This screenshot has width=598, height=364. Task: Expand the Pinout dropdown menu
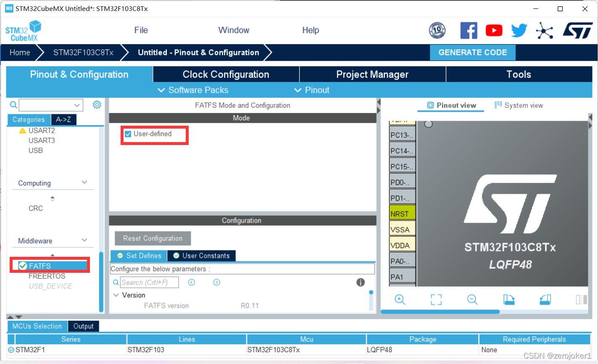[311, 90]
